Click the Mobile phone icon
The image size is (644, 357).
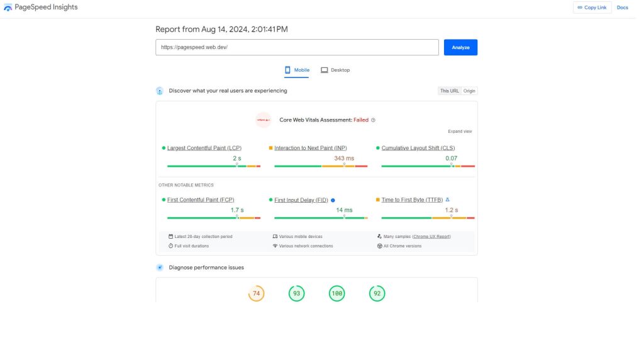(x=287, y=71)
